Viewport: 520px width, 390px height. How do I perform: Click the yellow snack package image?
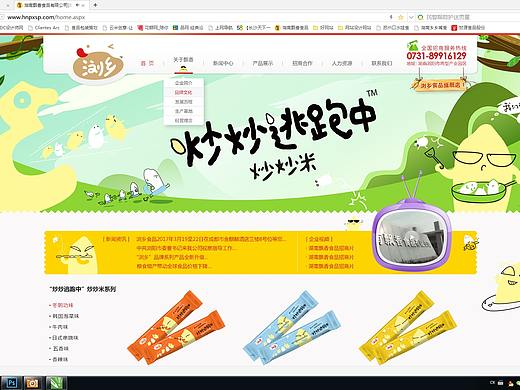[407, 328]
